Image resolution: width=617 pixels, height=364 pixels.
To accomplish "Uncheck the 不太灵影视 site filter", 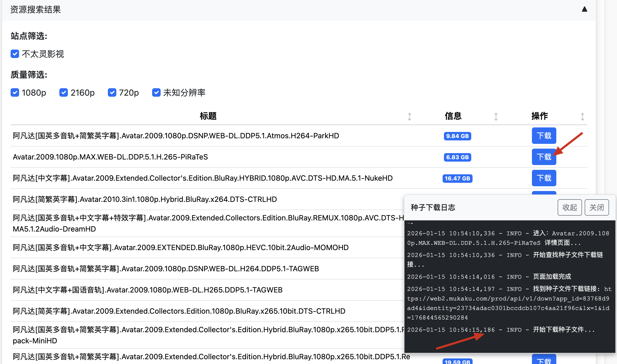I will (x=15, y=54).
